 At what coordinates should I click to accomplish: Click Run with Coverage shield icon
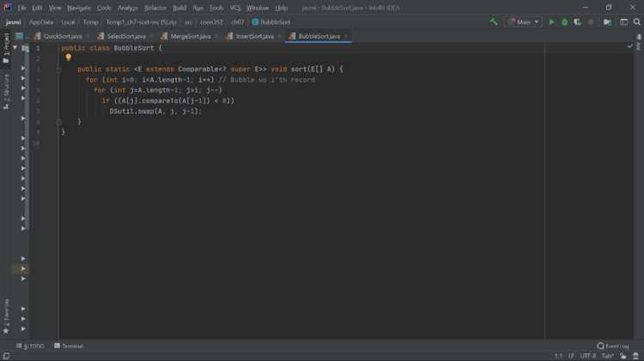click(578, 21)
